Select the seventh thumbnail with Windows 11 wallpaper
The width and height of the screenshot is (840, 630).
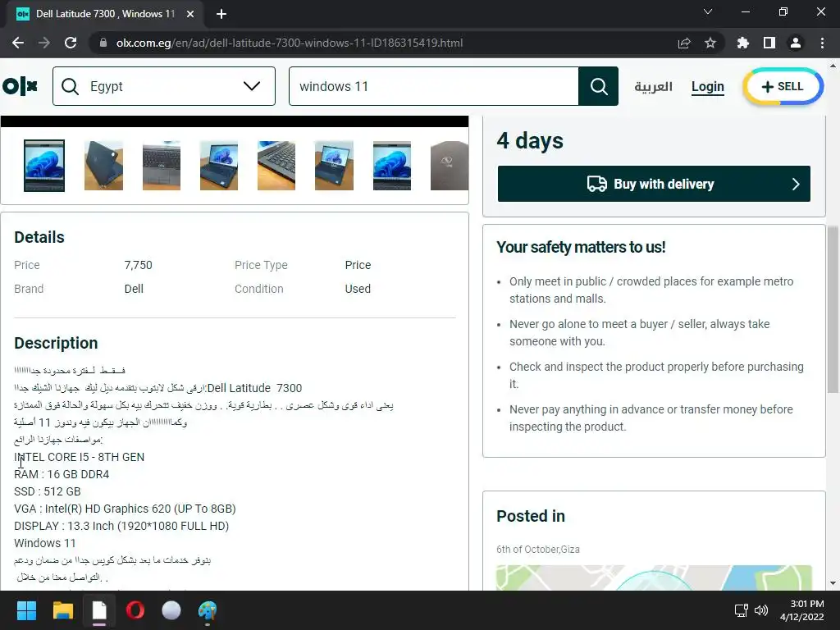coord(392,166)
